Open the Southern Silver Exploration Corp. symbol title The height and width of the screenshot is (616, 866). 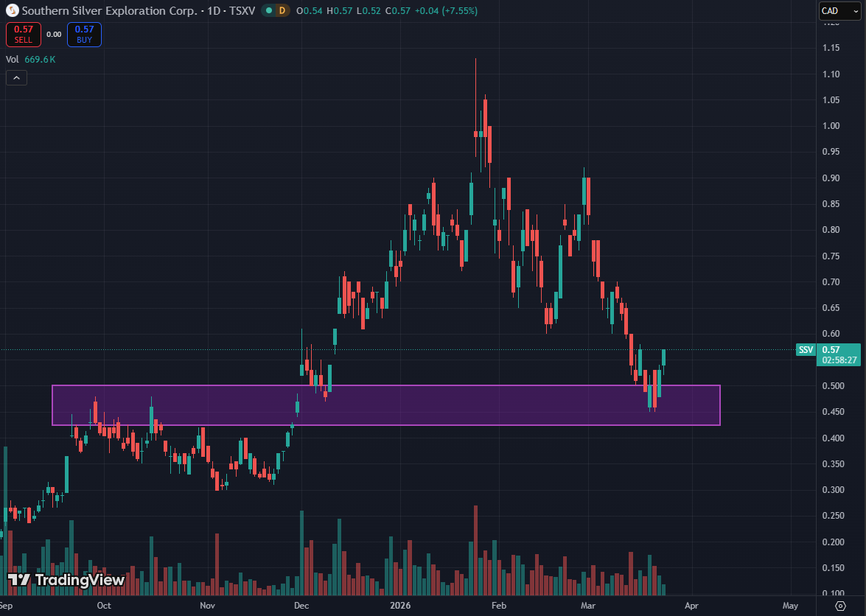(x=138, y=10)
